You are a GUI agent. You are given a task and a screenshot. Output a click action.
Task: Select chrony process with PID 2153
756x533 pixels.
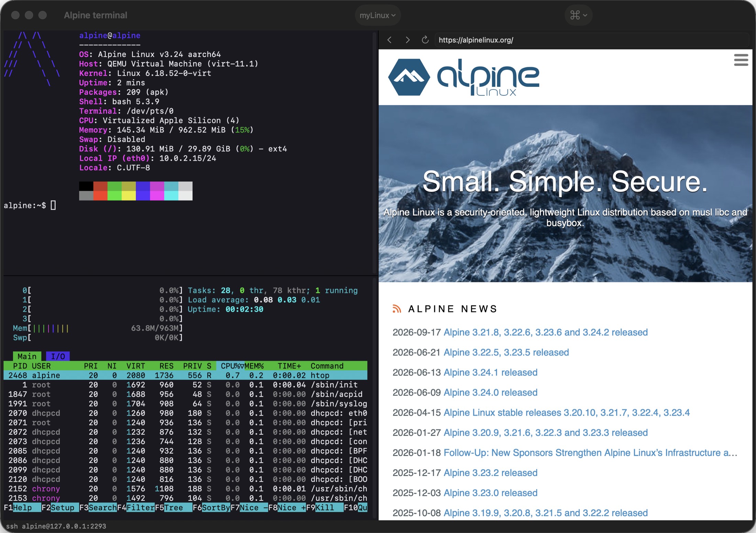tap(186, 498)
